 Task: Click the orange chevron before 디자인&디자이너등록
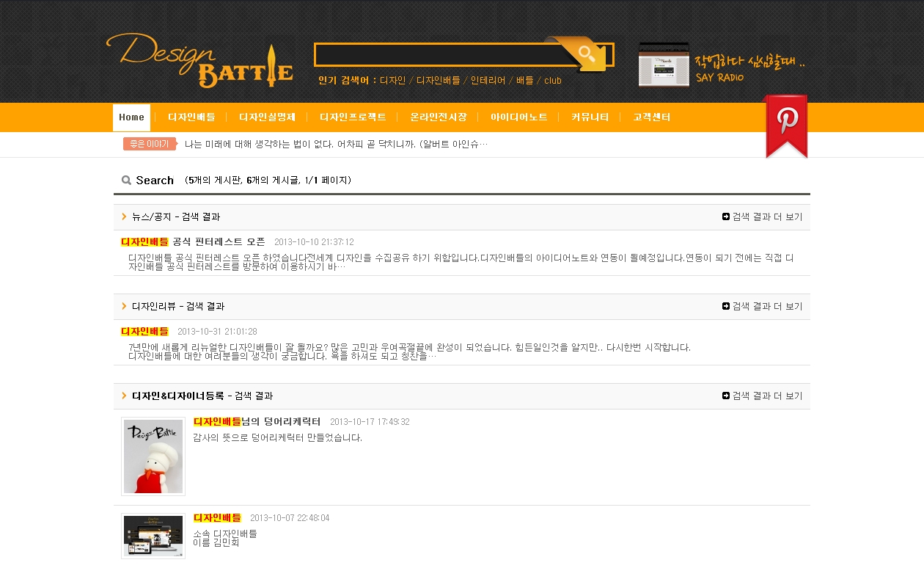(124, 396)
